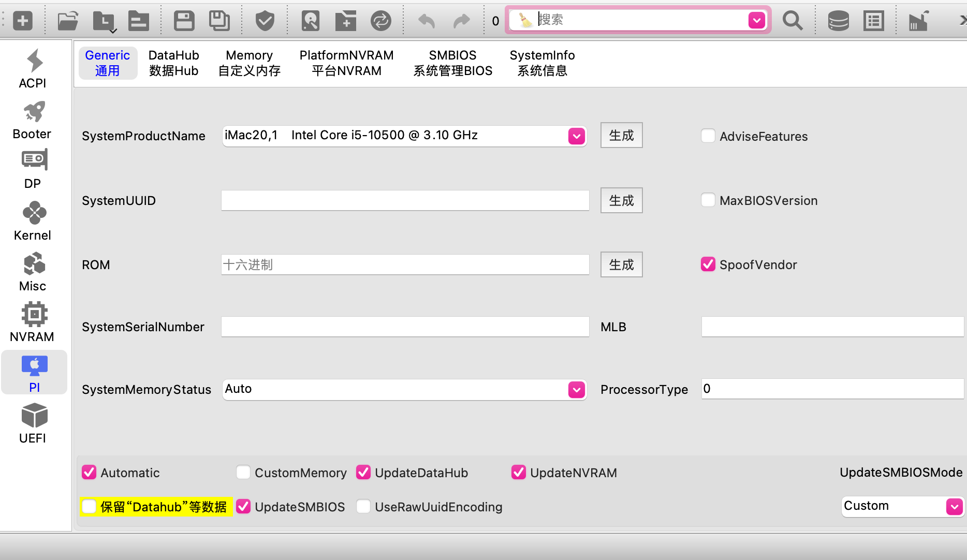The image size is (967, 560).
Task: Enable the AdviseFeatures checkbox
Action: (708, 136)
